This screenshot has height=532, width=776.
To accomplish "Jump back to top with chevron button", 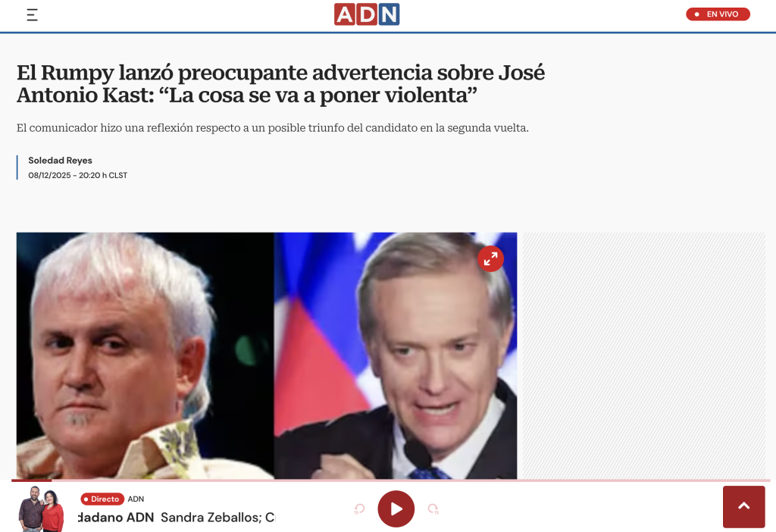I will pyautogui.click(x=744, y=506).
